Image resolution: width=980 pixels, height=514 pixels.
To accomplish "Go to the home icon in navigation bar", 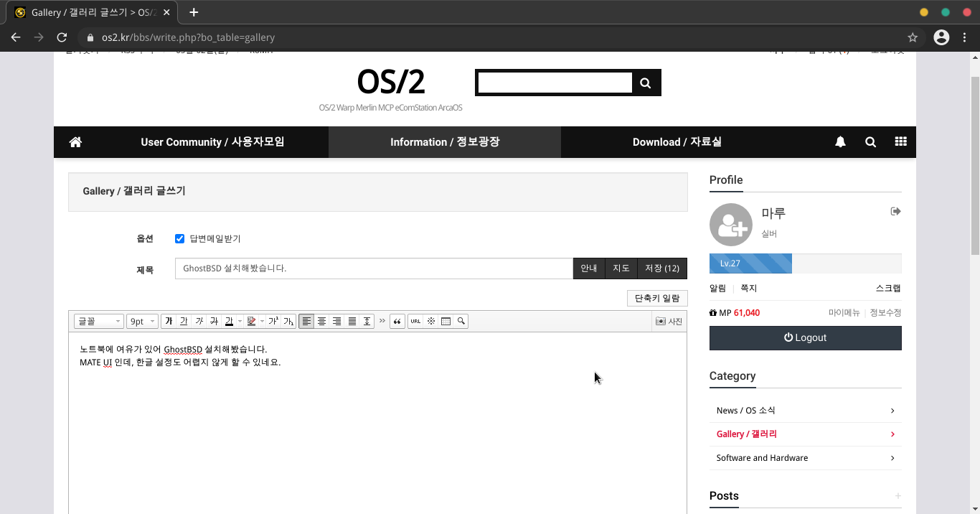I will (75, 142).
